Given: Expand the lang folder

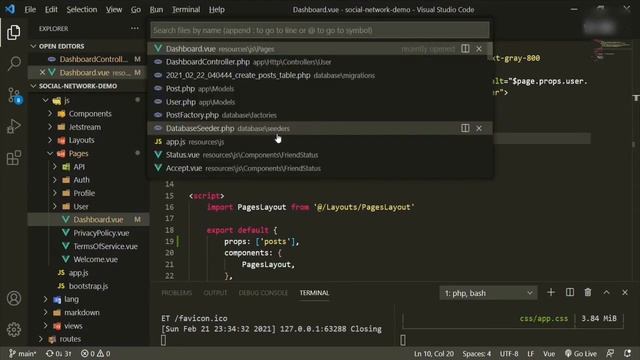Looking at the screenshot, I should pos(45,299).
